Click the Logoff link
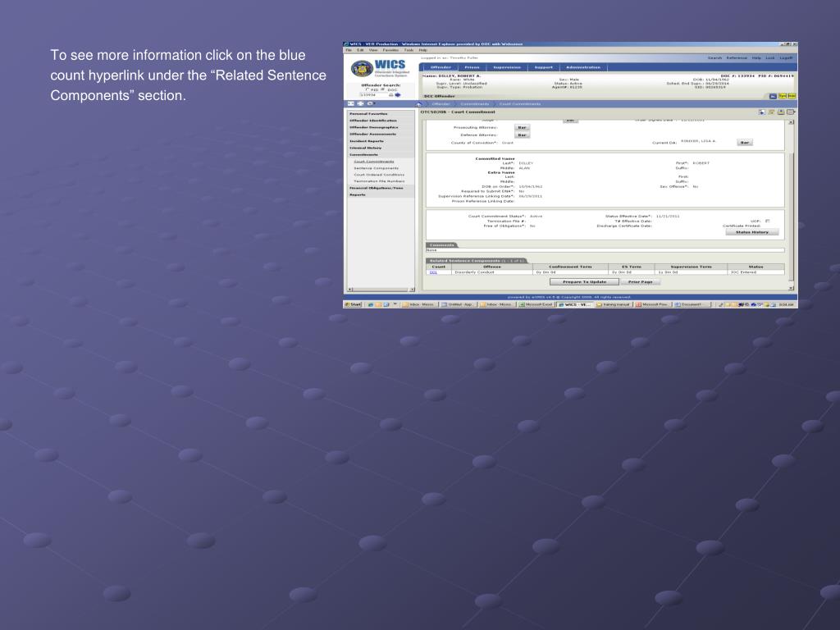This screenshot has height=630, width=840. [x=786, y=58]
